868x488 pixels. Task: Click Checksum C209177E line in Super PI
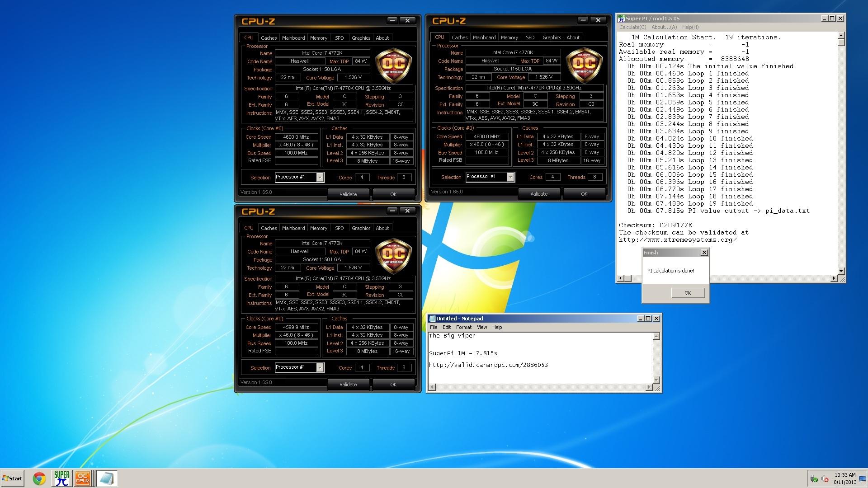pyautogui.click(x=655, y=225)
